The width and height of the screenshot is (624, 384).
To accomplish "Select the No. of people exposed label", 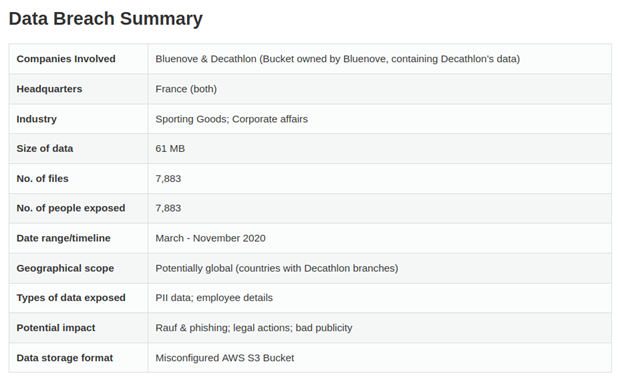I will point(71,208).
